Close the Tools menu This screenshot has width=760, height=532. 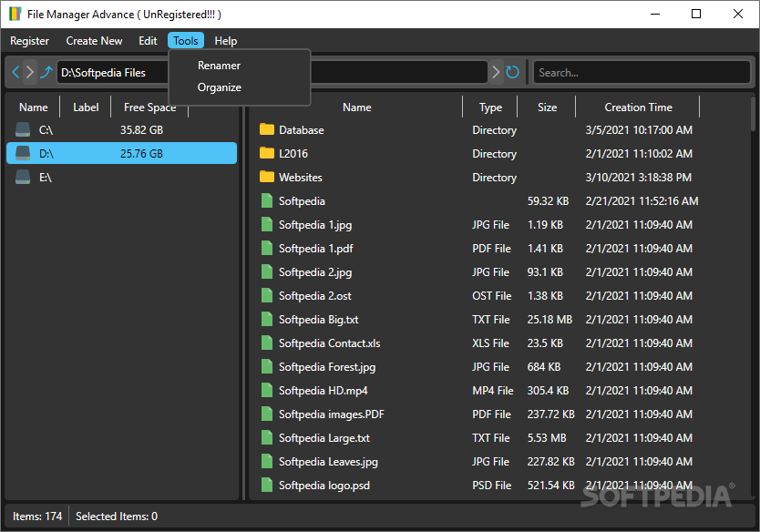tap(186, 41)
